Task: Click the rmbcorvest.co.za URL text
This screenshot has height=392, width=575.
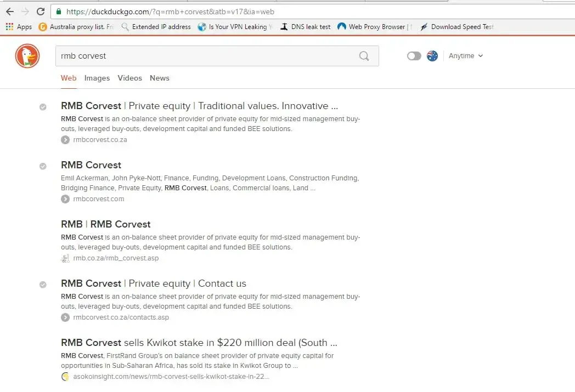Action: tap(100, 140)
